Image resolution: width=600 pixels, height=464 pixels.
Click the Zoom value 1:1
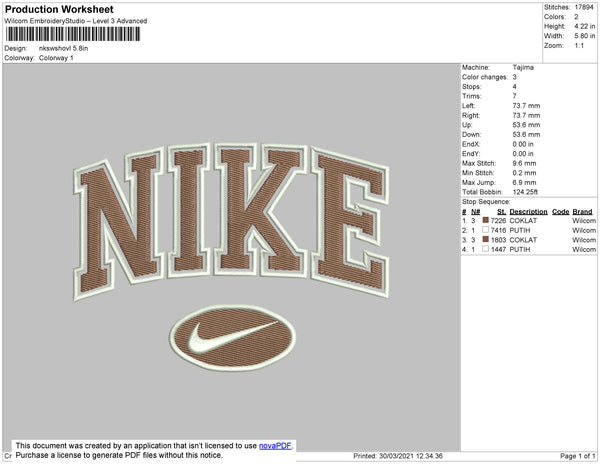[579, 46]
